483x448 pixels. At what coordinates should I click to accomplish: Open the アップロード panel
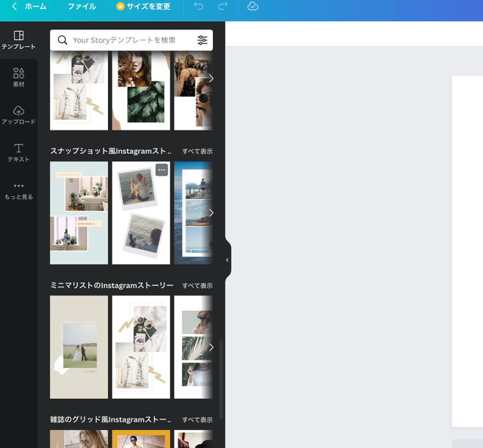tap(19, 115)
